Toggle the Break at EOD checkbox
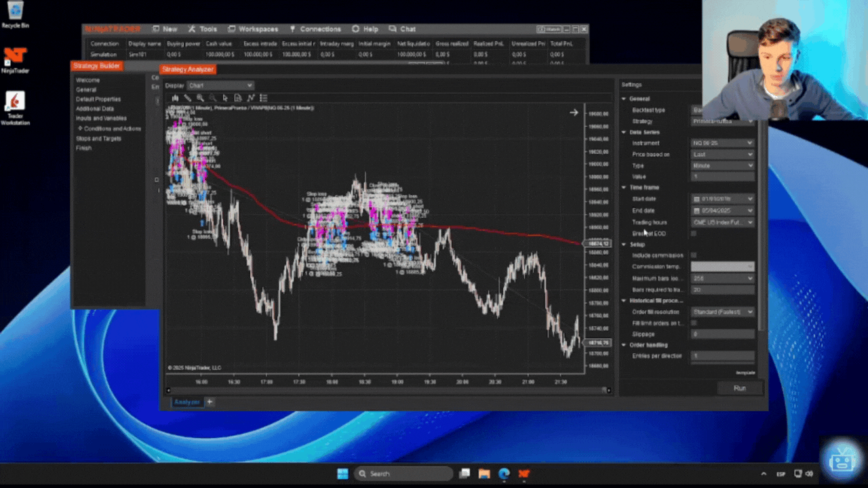Image resolution: width=868 pixels, height=488 pixels. click(x=694, y=233)
